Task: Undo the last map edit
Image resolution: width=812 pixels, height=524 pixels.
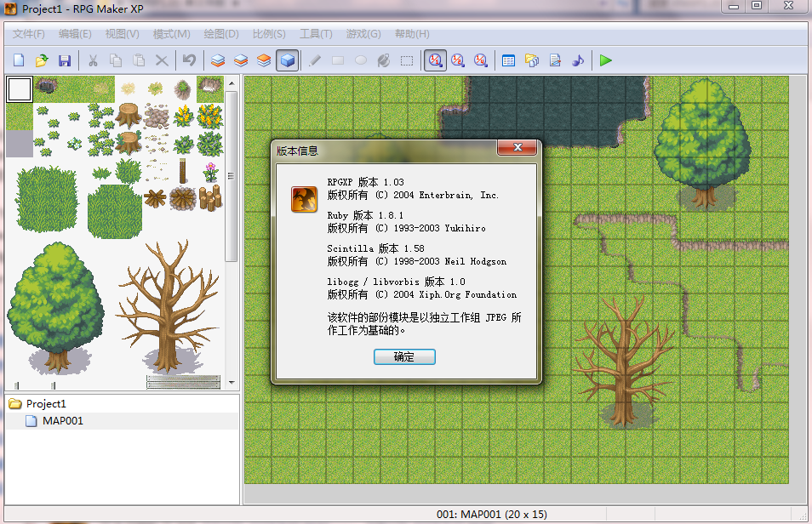Action: click(x=189, y=60)
